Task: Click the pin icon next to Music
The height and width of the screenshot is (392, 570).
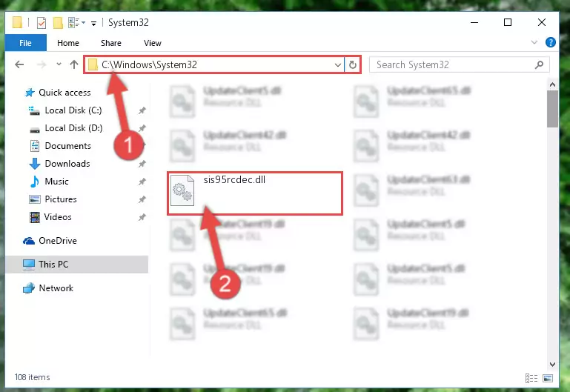Action: click(142, 182)
